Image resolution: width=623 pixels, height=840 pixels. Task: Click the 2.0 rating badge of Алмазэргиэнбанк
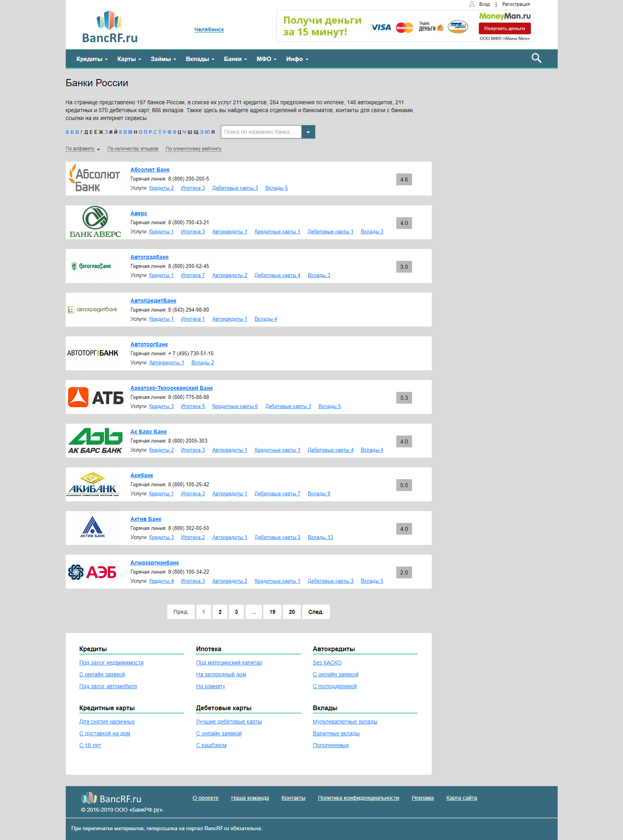click(404, 572)
